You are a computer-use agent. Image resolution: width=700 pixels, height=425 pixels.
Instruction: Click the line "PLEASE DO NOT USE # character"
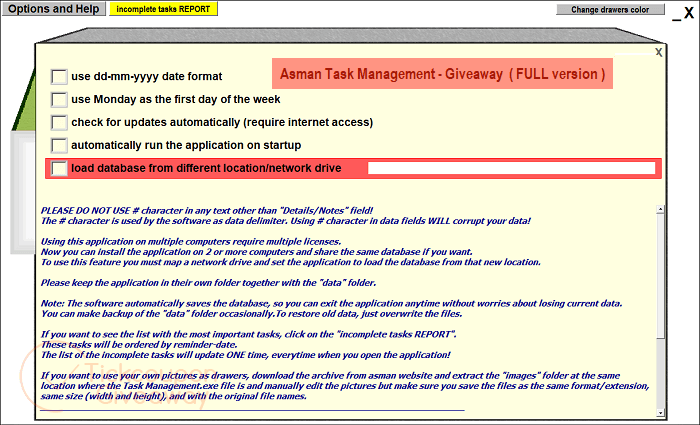[207, 211]
